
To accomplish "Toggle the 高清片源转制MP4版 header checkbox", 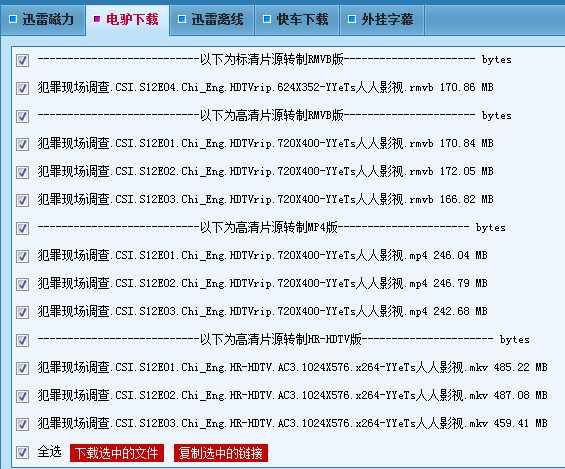I will point(22,228).
